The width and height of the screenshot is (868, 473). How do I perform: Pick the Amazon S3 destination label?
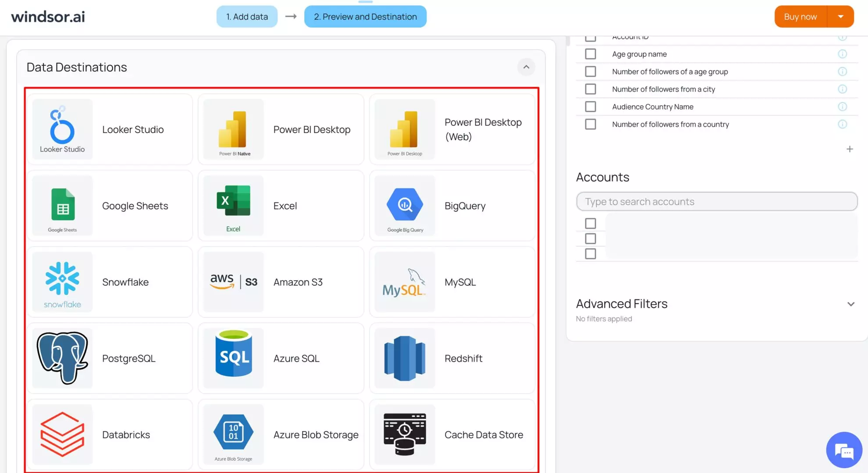coord(298,282)
